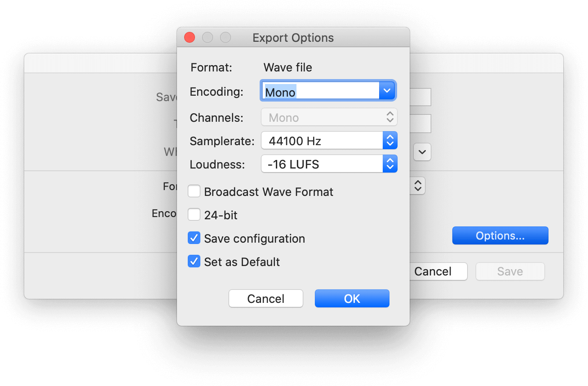Image resolution: width=588 pixels, height=386 pixels.
Task: Disable Set as Default
Action: (x=194, y=261)
